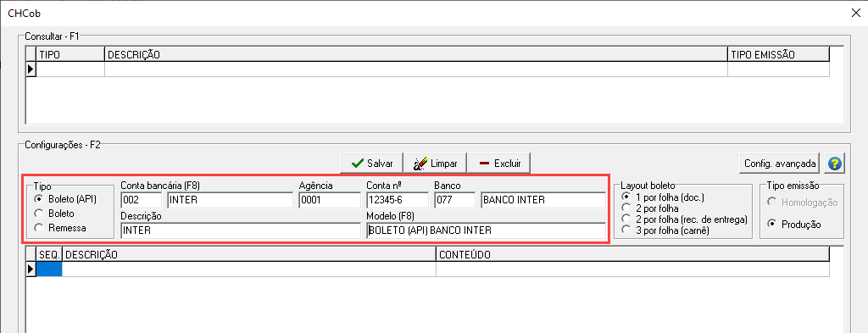Click the blue help question mark icon
The height and width of the screenshot is (333, 868).
pyautogui.click(x=835, y=164)
